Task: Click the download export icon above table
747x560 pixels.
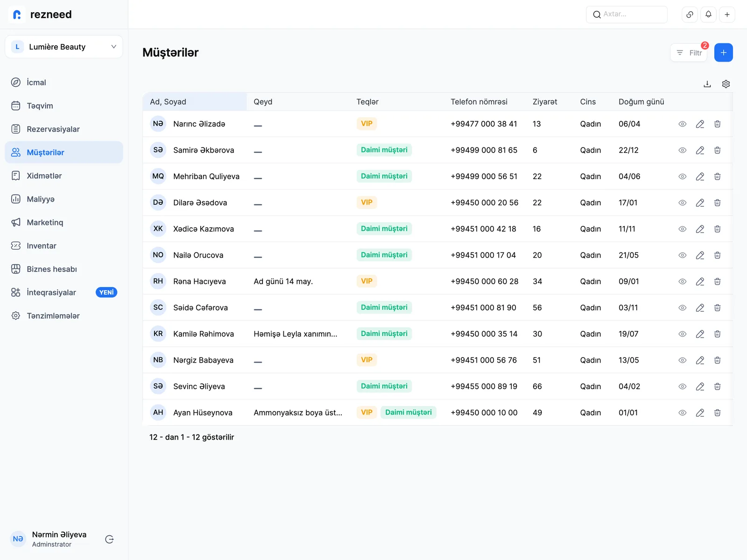Action: tap(707, 84)
